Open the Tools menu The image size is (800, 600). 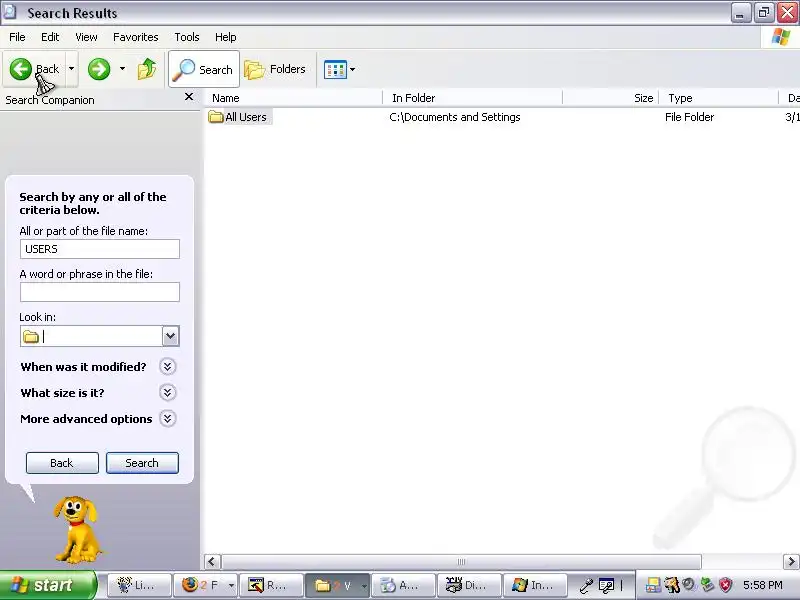pyautogui.click(x=187, y=37)
